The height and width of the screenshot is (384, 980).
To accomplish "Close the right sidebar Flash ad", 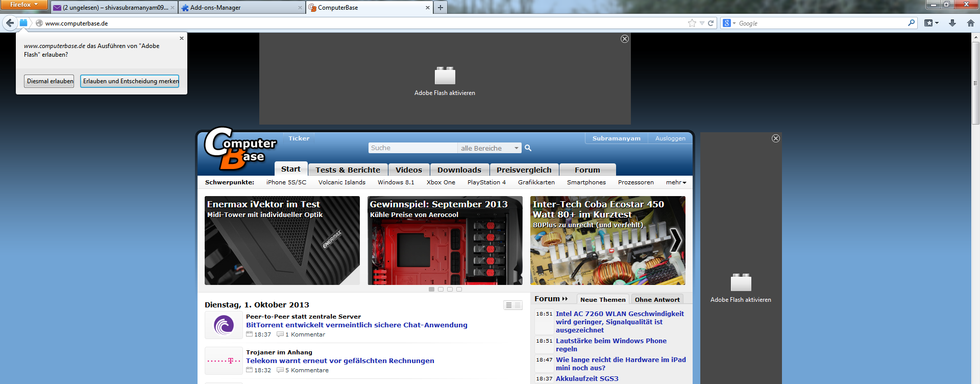I will coord(776,138).
